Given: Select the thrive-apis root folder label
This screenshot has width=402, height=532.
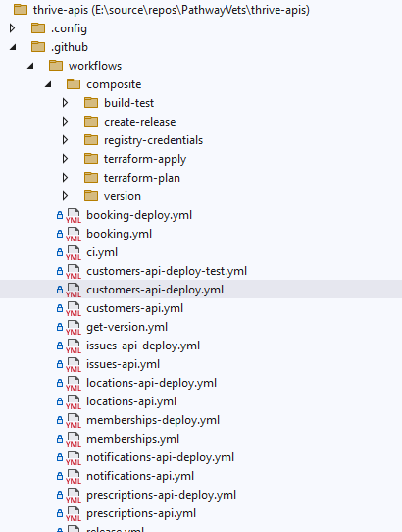Looking at the screenshot, I should point(172,10).
